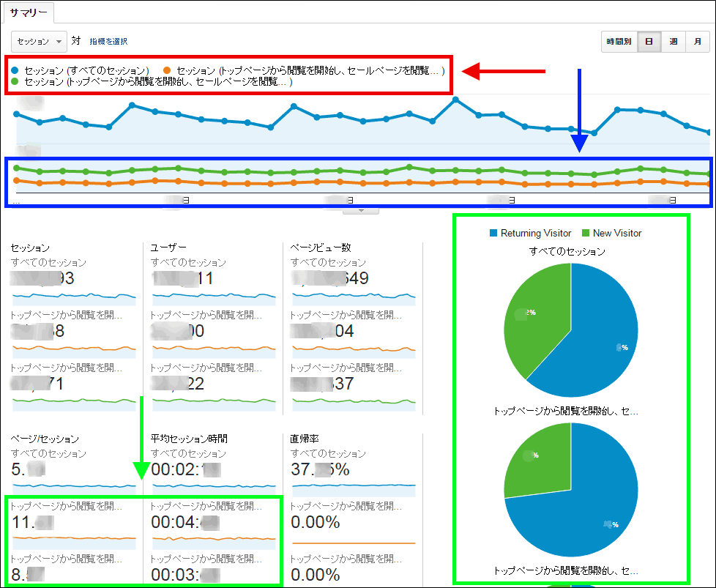The image size is (716, 588).
Task: Collapse the chart using the small arrow handle
Action: pos(361,211)
